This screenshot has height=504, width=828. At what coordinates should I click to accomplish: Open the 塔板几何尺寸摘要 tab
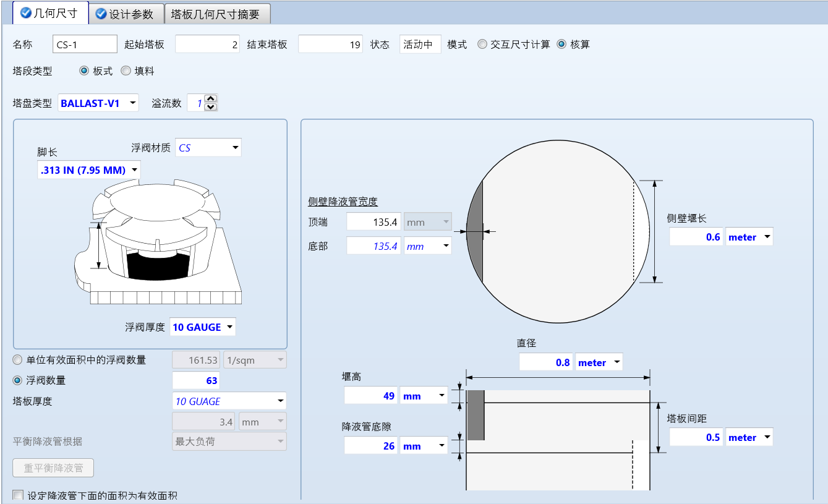[218, 14]
